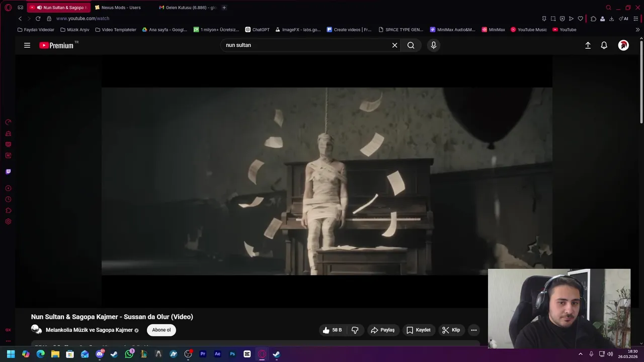This screenshot has height=362, width=644.
Task: Go to YouTube Premium home logo
Action: click(57, 45)
